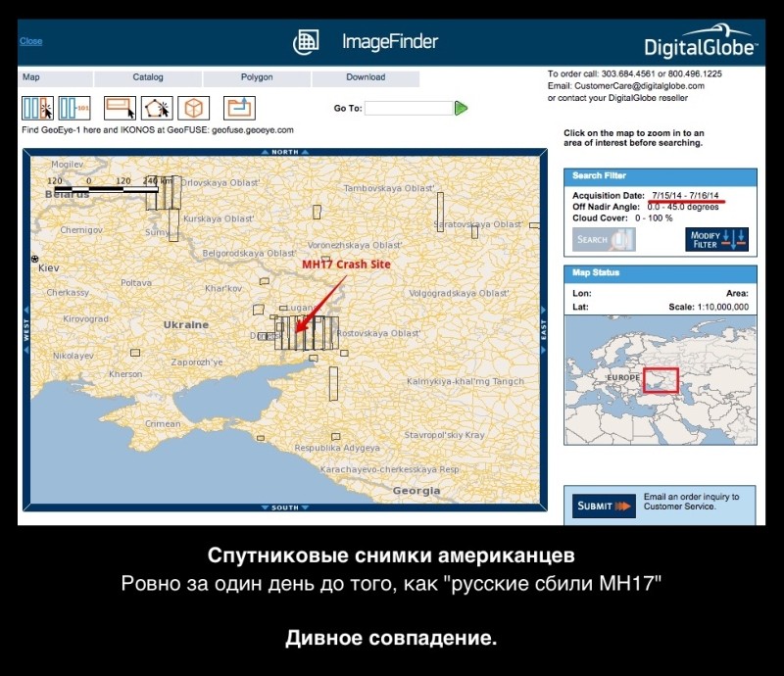The height and width of the screenshot is (676, 784).
Task: Click the red rectangle on overview map
Action: tap(660, 380)
